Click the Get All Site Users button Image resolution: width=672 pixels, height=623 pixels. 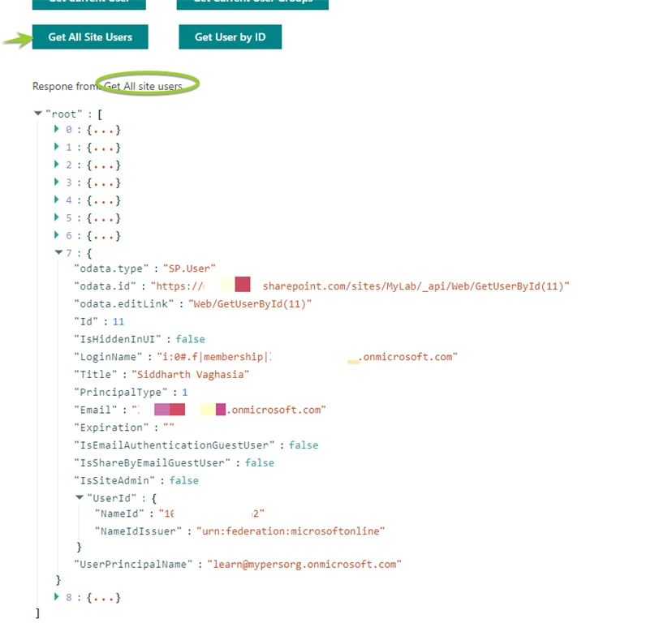90,37
